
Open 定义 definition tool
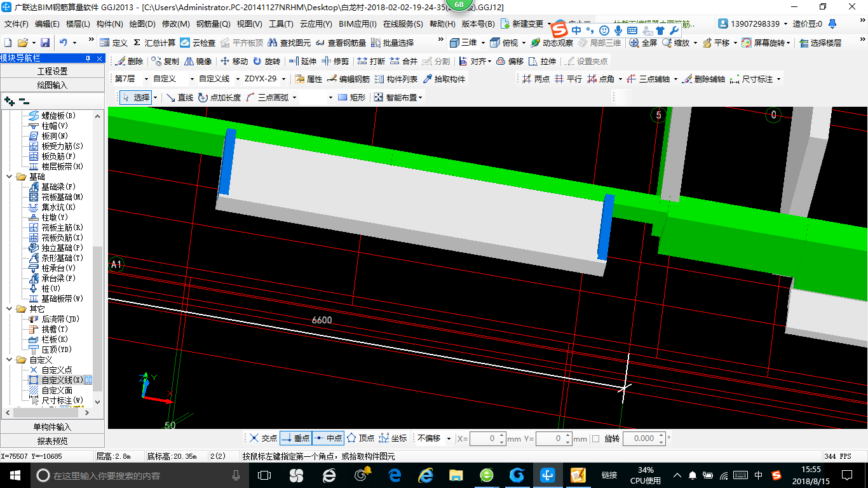114,43
